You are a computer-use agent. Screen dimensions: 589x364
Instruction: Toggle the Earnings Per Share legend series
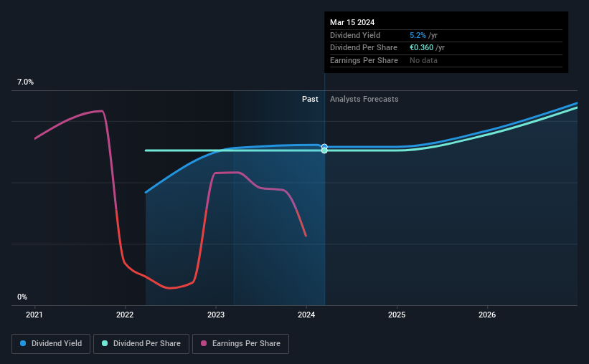tap(240, 344)
